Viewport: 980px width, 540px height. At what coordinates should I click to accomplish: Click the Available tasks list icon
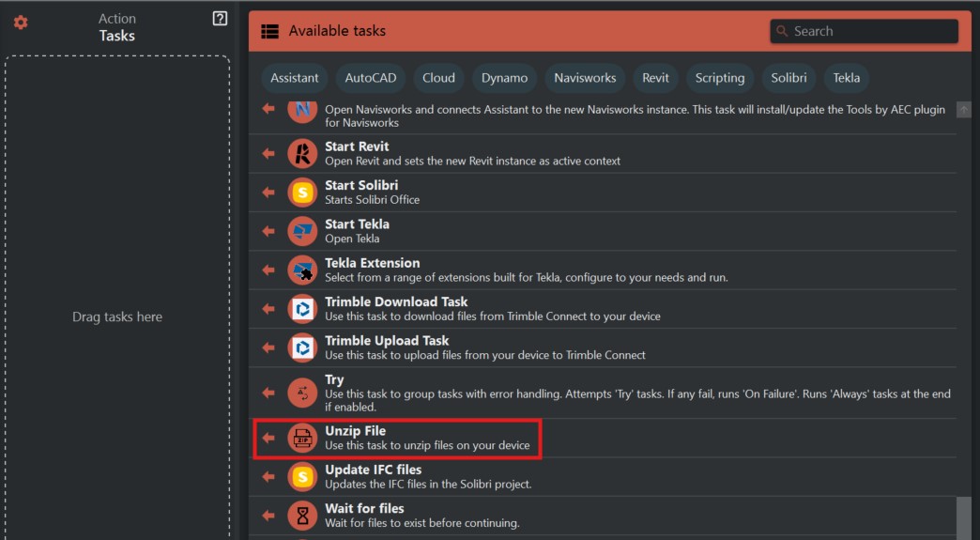tap(270, 31)
